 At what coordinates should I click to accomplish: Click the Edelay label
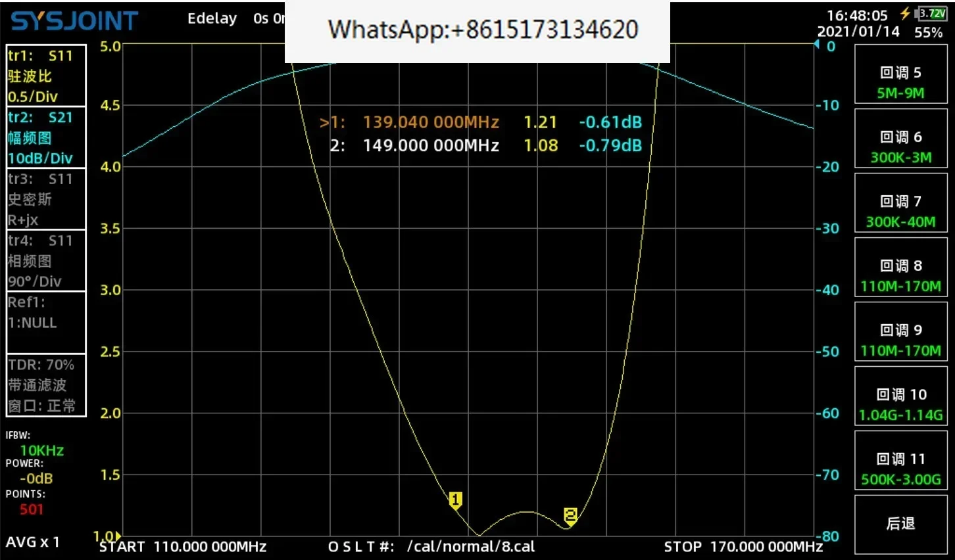(212, 18)
